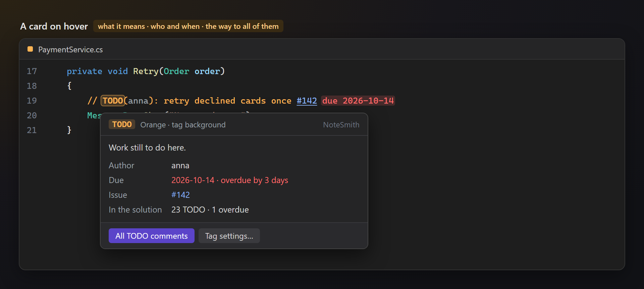Click the author value anna in the card
This screenshot has width=644, height=289.
coord(180,165)
